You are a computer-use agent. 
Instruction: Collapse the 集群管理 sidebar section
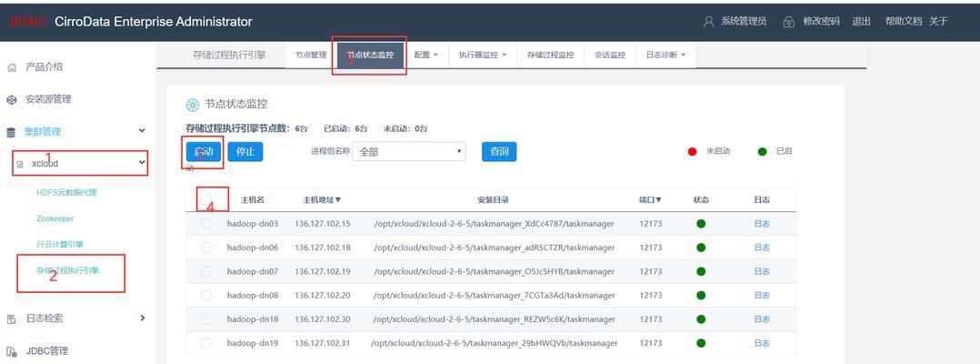142,131
